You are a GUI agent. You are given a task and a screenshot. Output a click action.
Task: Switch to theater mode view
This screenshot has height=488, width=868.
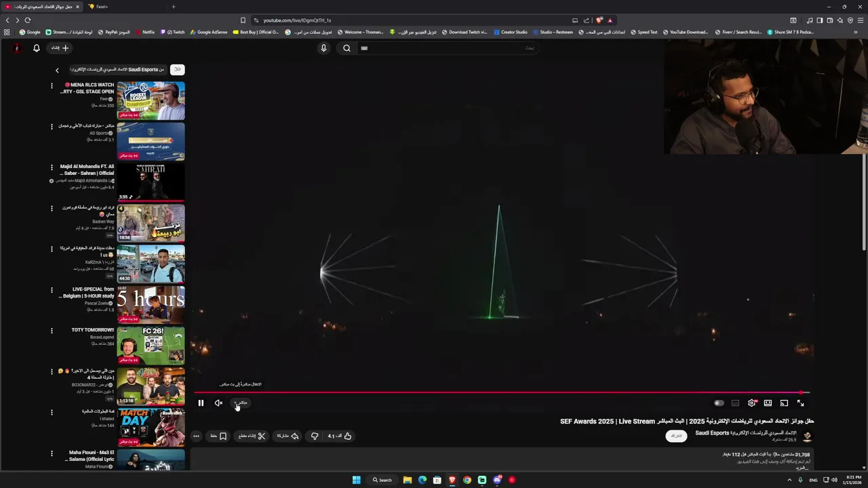768,403
